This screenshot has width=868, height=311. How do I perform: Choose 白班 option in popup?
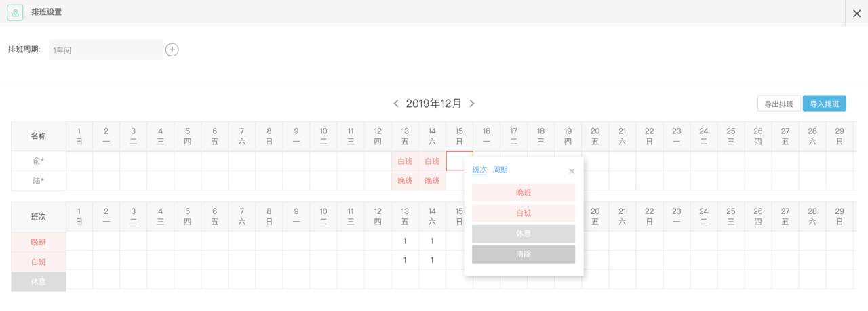[524, 213]
